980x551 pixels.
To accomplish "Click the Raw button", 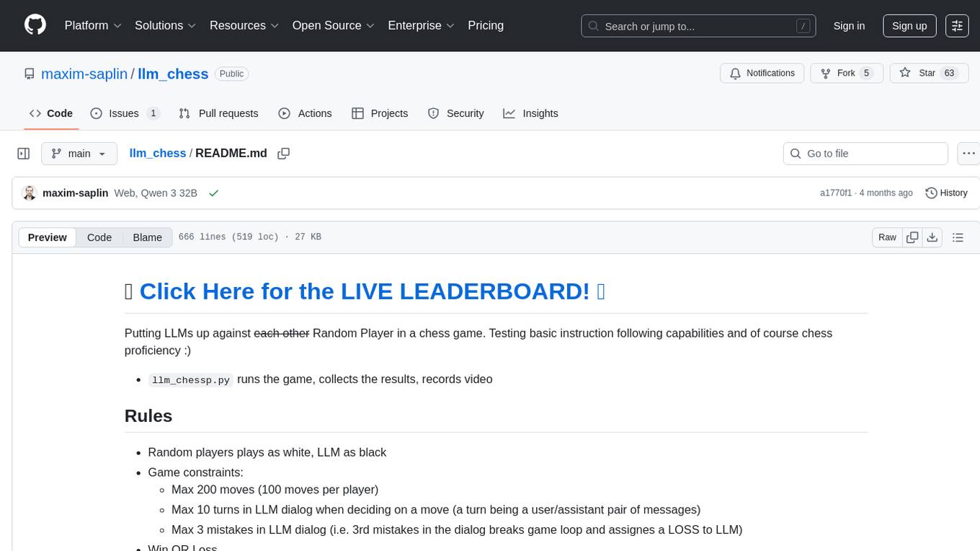I will coord(887,237).
